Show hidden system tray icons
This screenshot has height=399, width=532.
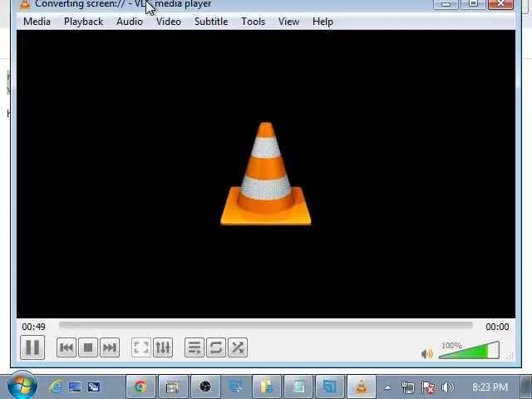(x=387, y=387)
